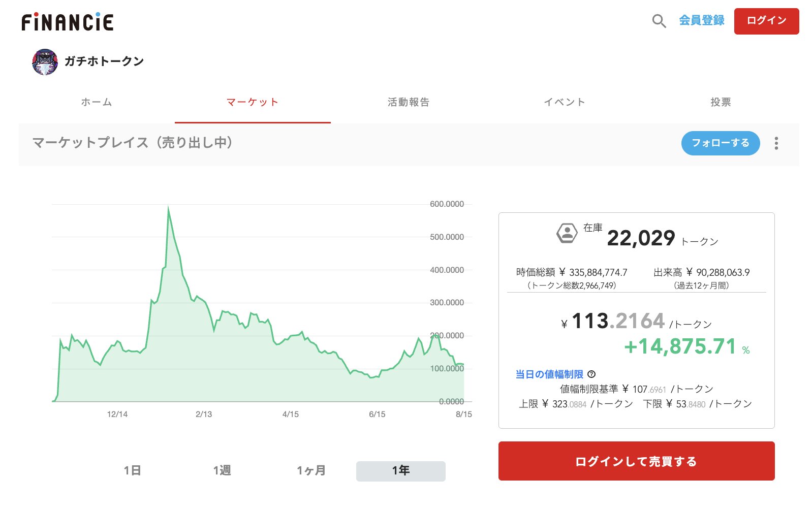Viewport: 812px width, 510px height.
Task: Click the 400.0000 axis label
Action: 447,270
